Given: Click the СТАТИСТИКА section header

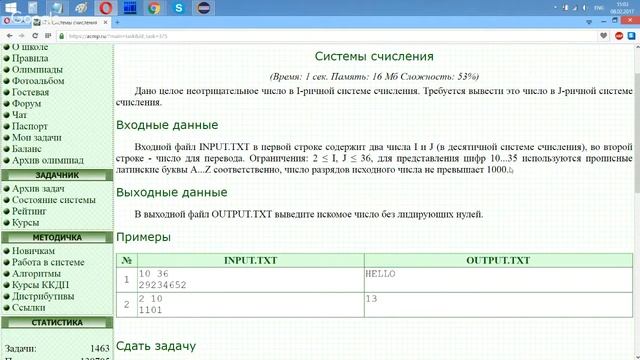Looking at the screenshot, I should click(x=57, y=322).
